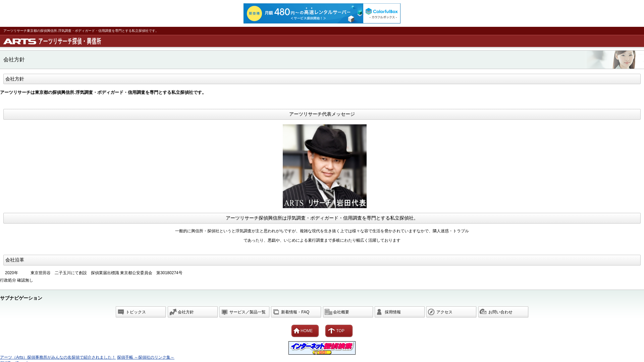Click the monitor icon beside サービス／製品一覧
644x362 pixels.
pyautogui.click(x=225, y=312)
